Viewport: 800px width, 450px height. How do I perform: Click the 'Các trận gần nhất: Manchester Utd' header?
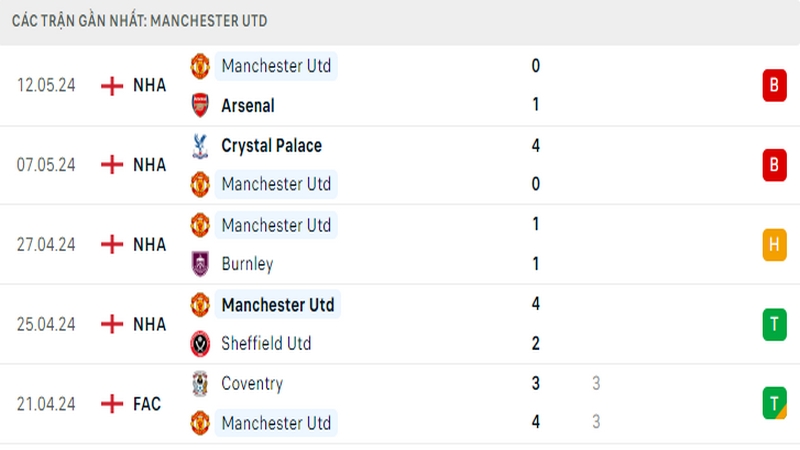[x=140, y=21]
